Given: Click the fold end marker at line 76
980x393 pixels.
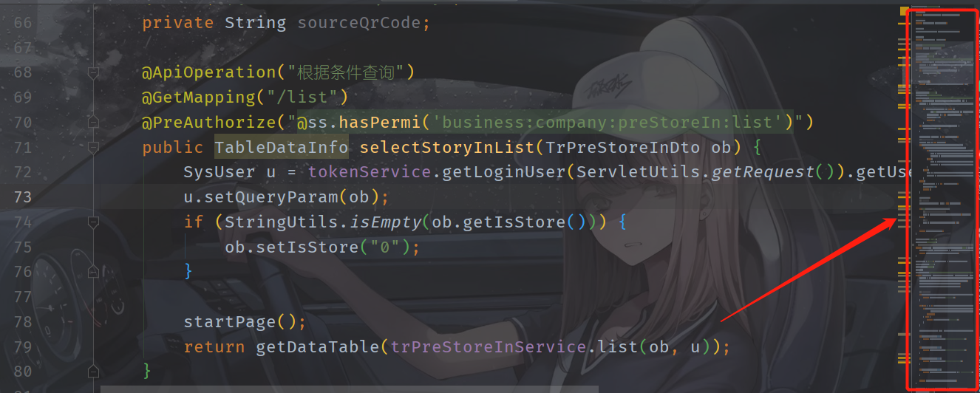Looking at the screenshot, I should click(x=93, y=271).
